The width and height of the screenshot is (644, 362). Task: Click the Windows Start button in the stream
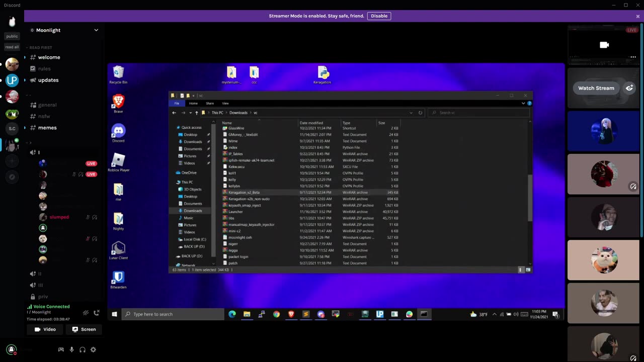114,314
